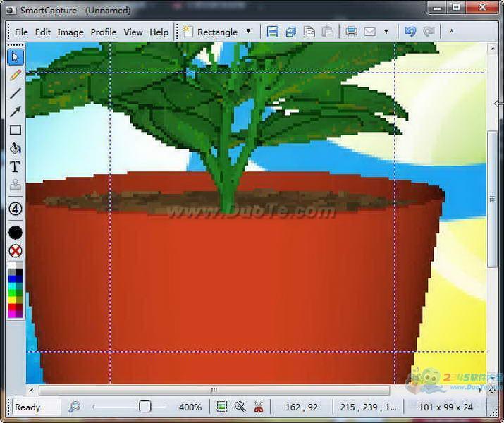504x423 pixels.
Task: Click the zoom slider thumb
Action: pyautogui.click(x=145, y=407)
